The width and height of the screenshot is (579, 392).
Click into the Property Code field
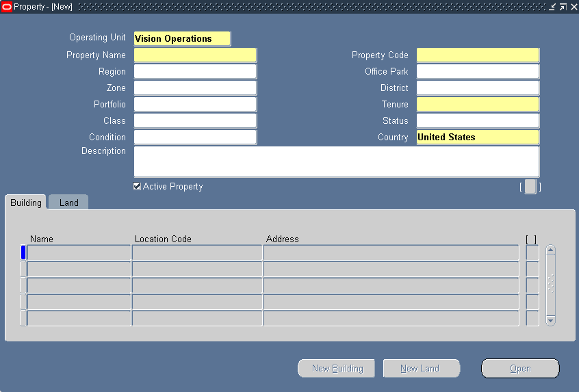478,55
